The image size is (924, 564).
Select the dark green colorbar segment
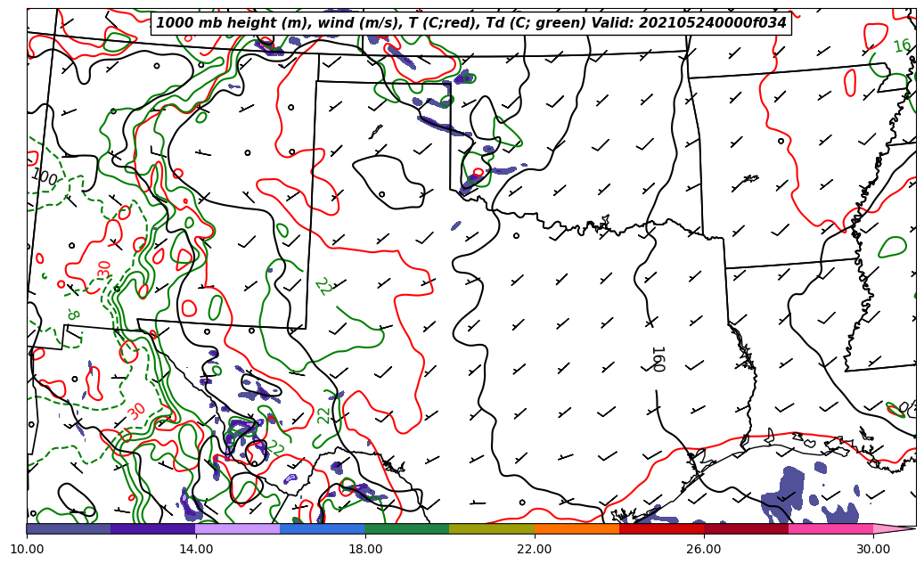coord(407,528)
